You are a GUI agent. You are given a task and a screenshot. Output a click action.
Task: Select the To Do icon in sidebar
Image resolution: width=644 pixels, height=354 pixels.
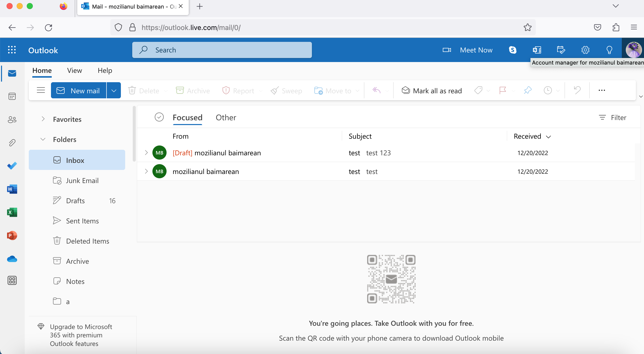12,166
